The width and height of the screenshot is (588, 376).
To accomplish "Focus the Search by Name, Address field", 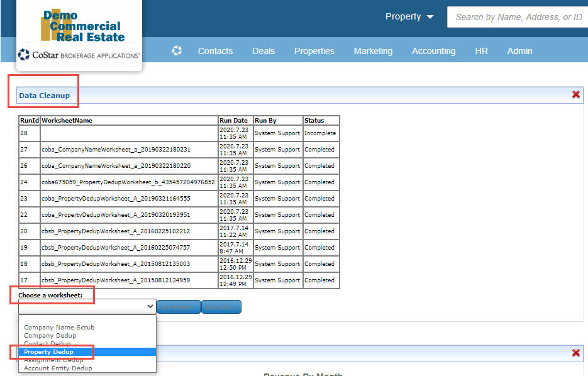I will [x=519, y=17].
